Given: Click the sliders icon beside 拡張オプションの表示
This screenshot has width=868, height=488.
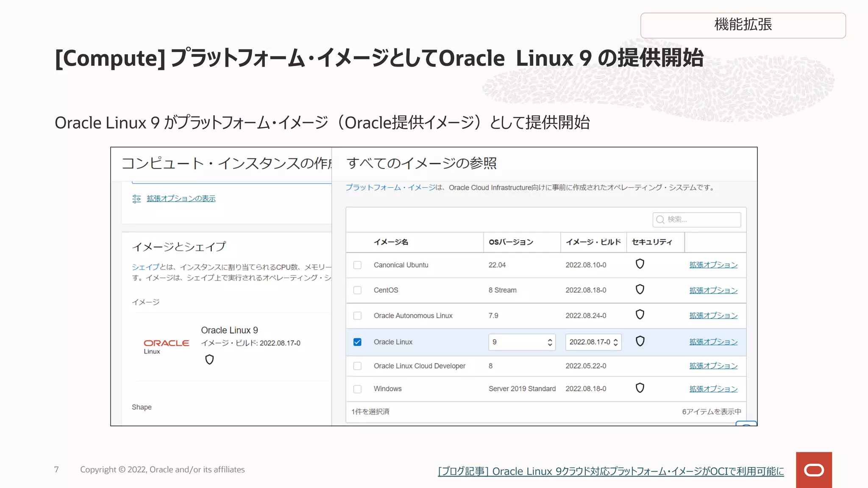Looking at the screenshot, I should (x=136, y=199).
